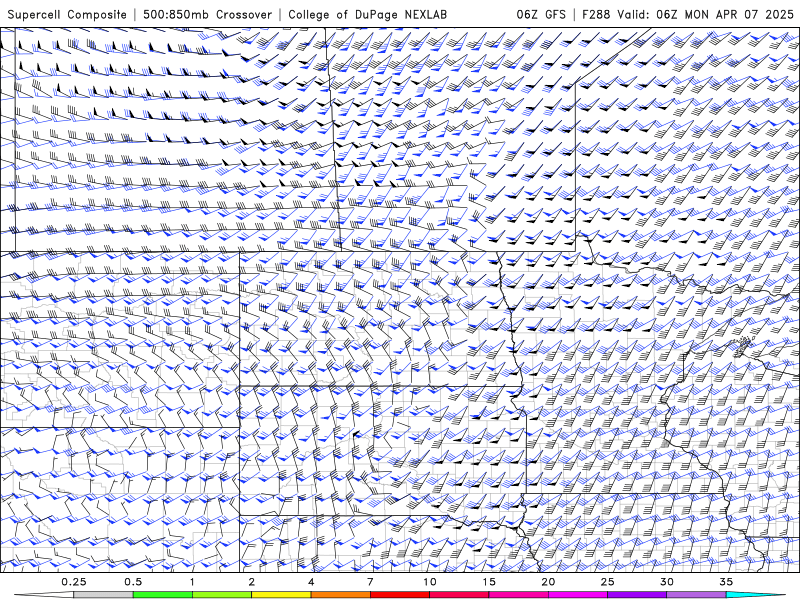Click the '25' legend value
The width and height of the screenshot is (800, 600).
coord(607,582)
